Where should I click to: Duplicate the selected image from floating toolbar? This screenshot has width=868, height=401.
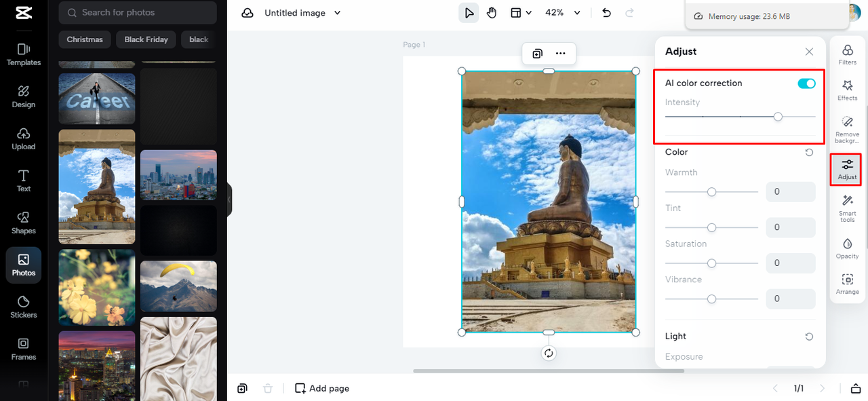point(538,54)
